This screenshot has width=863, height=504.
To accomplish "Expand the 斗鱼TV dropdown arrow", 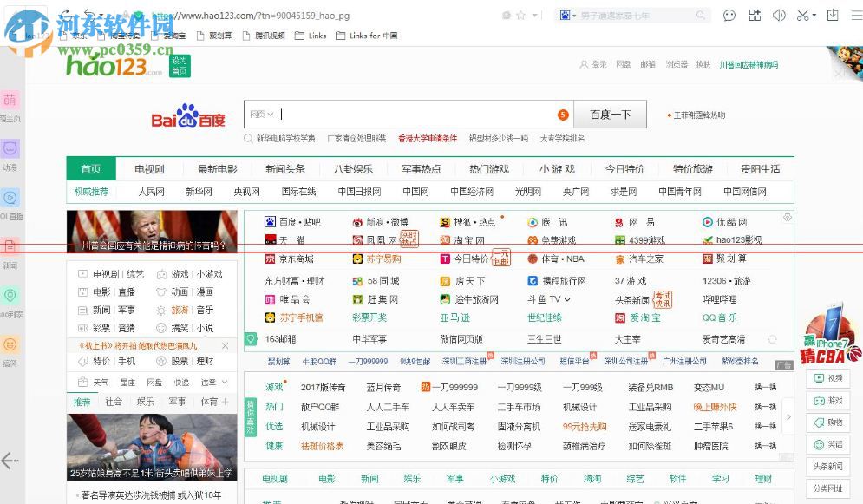I will [568, 299].
